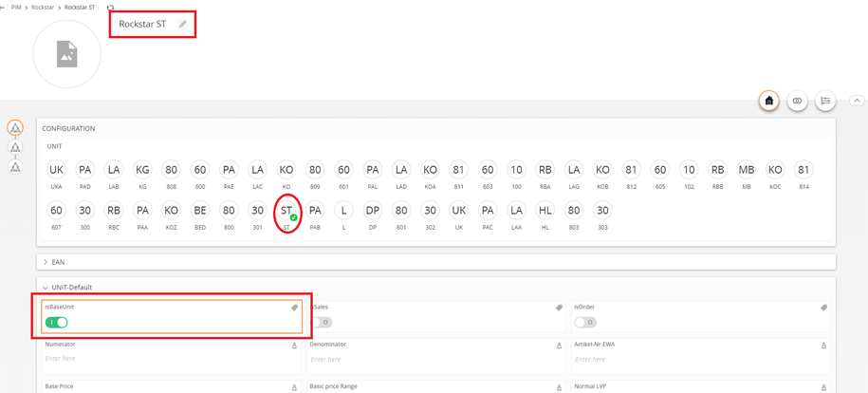Select the UKA unit

point(57,169)
